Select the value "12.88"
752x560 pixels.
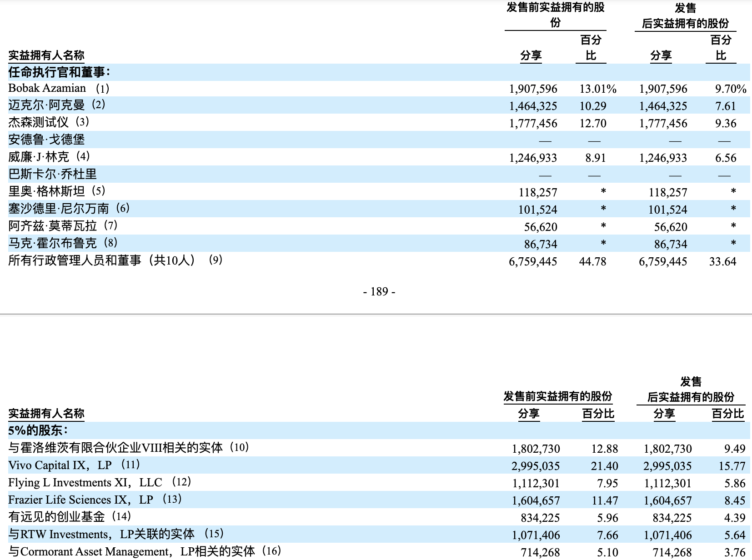coord(605,449)
